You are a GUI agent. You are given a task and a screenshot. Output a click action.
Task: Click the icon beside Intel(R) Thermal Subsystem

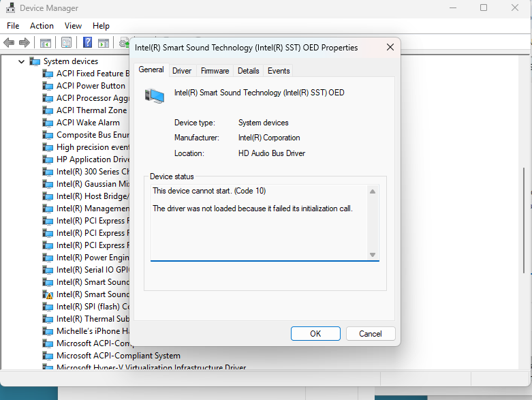(x=48, y=319)
